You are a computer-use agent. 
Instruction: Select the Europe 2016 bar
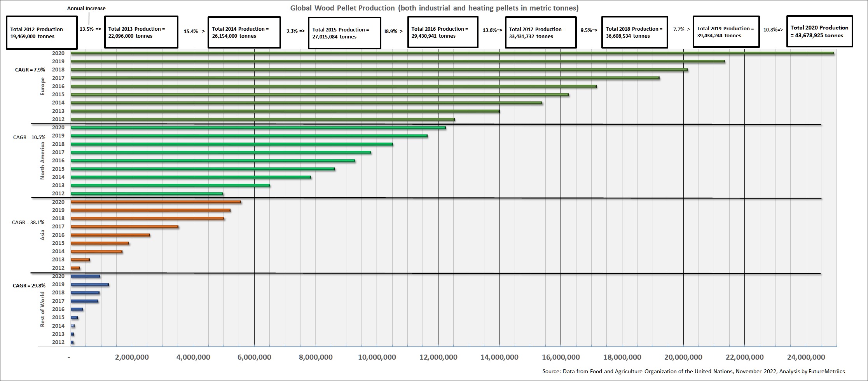[x=333, y=86]
